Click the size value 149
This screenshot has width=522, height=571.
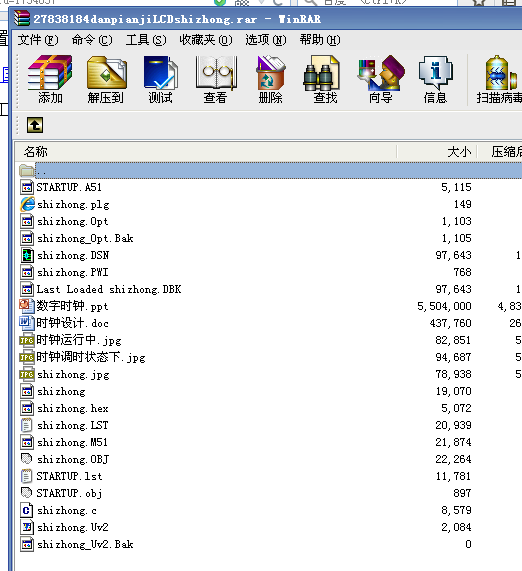463,204
